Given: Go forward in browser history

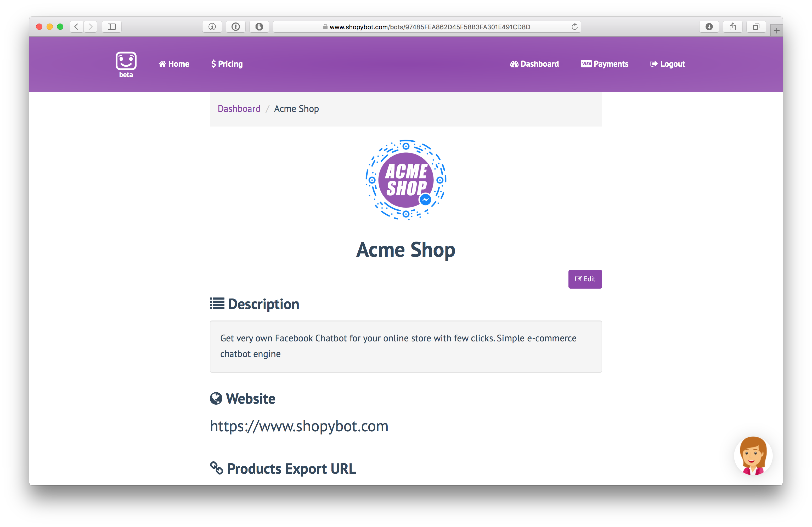Looking at the screenshot, I should (91, 27).
